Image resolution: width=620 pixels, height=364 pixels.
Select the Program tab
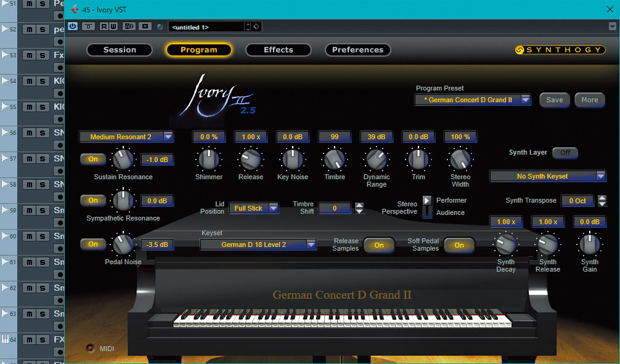tap(198, 50)
